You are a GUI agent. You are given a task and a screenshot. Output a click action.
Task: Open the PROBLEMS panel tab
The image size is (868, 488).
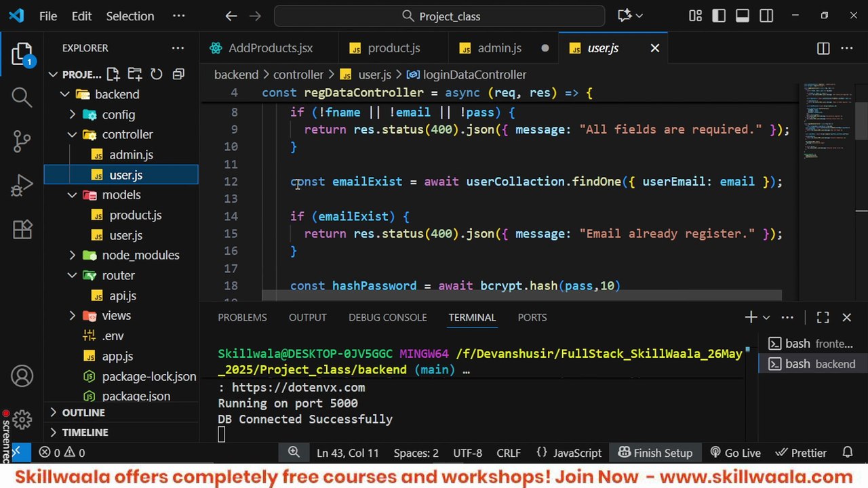pyautogui.click(x=242, y=317)
